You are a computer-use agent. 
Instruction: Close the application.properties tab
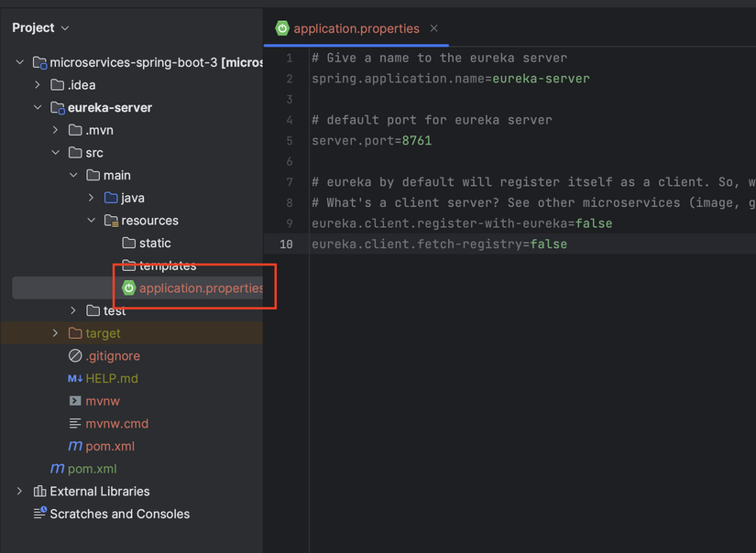coord(433,28)
